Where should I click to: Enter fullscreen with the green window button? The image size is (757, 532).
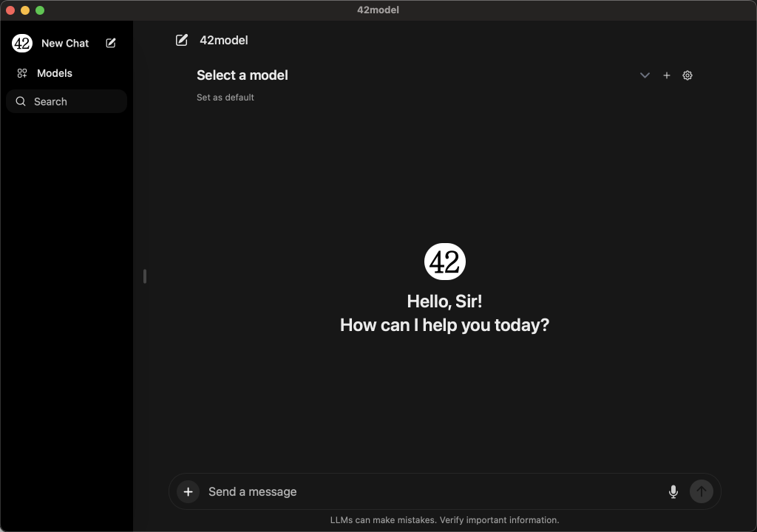pos(40,10)
